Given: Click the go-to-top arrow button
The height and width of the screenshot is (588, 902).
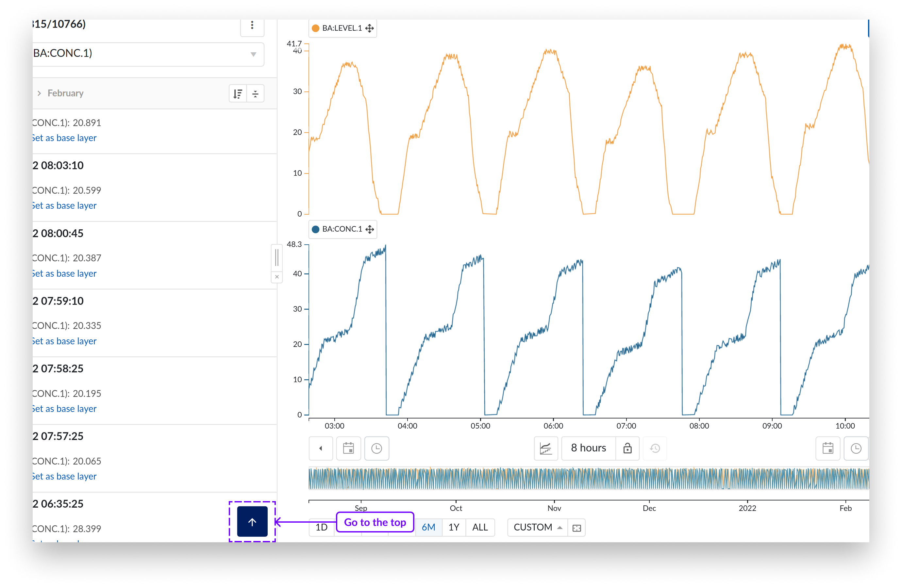Looking at the screenshot, I should click(252, 522).
